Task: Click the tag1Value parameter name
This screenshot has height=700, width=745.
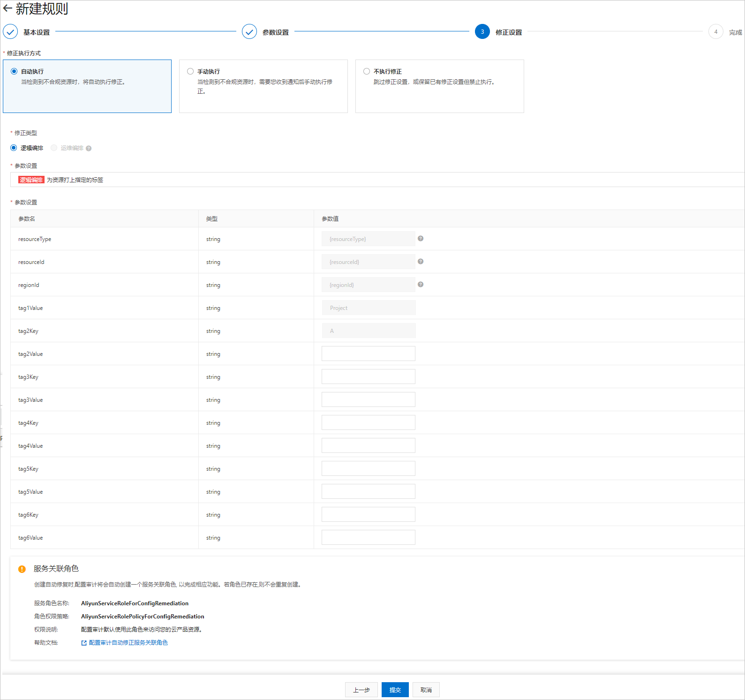Action: pyautogui.click(x=30, y=308)
